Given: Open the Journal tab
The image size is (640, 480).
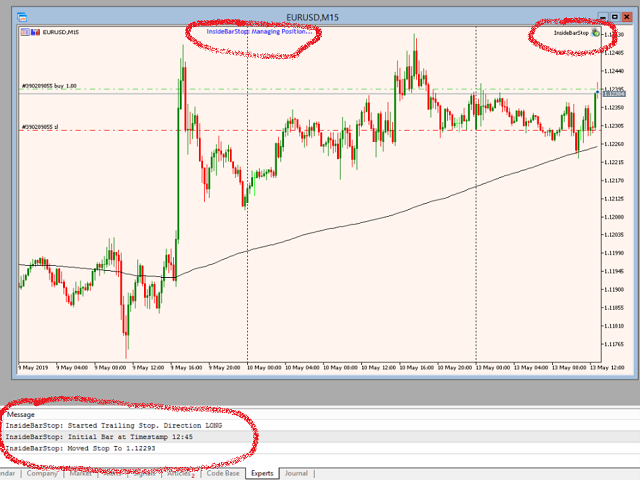Looking at the screenshot, I should pos(296,473).
